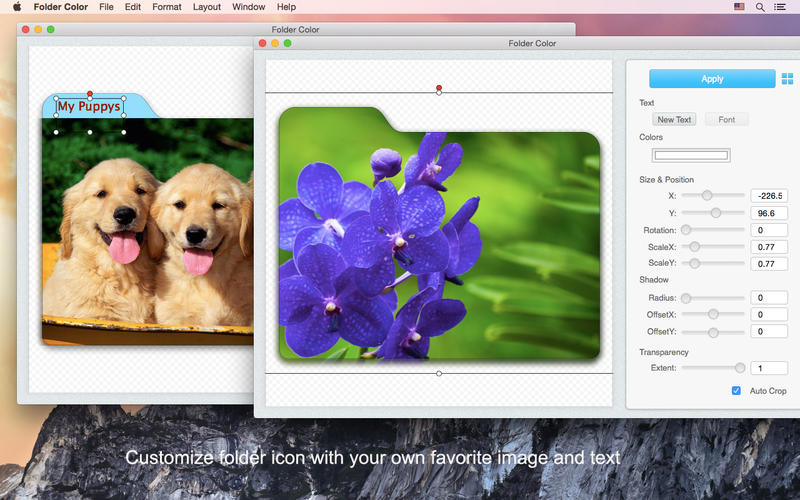Screen dimensions: 800x500
Task: Click bottom resize handle below flower folder
Action: [x=439, y=373]
